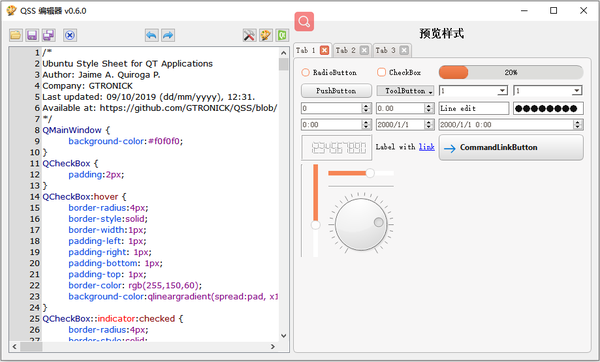The width and height of the screenshot is (600, 362).
Task: Select the RadioButton option
Action: pyautogui.click(x=329, y=72)
